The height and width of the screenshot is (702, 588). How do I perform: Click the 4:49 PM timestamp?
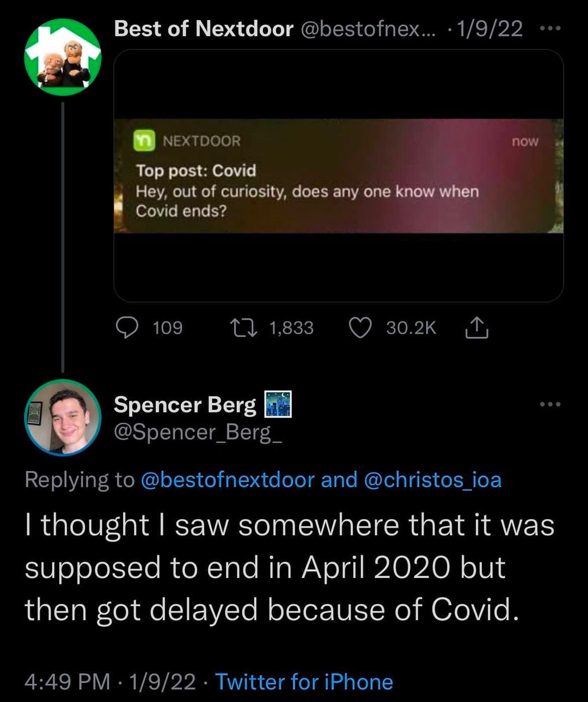coord(68,682)
